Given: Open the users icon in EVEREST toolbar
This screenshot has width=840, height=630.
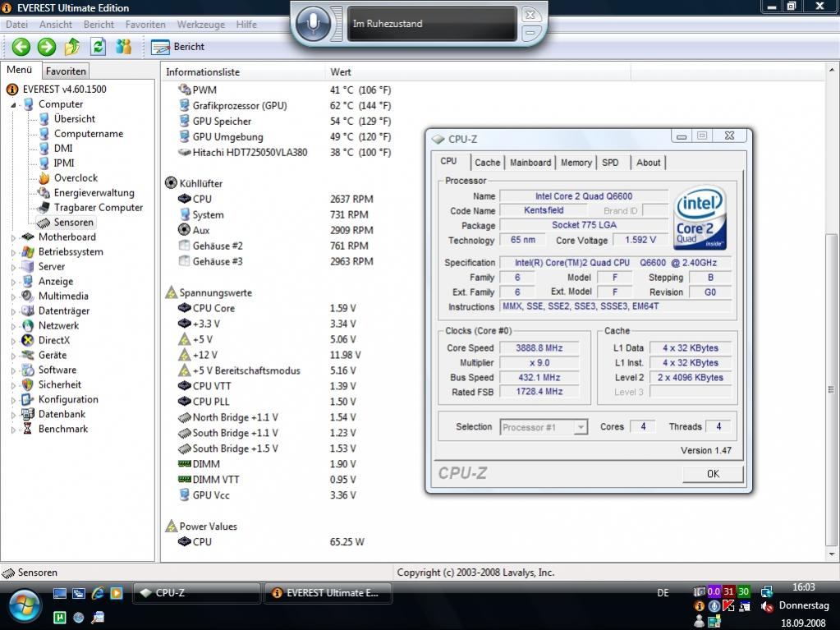Looking at the screenshot, I should point(124,47).
